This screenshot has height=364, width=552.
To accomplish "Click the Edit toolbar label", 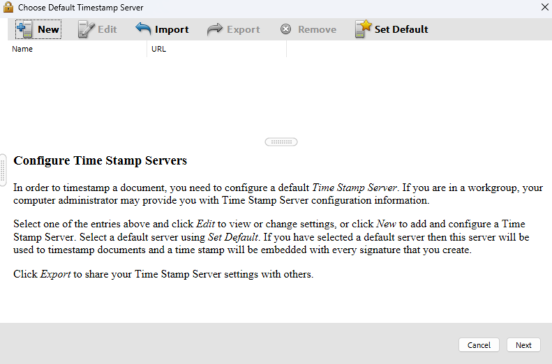I will tap(107, 29).
